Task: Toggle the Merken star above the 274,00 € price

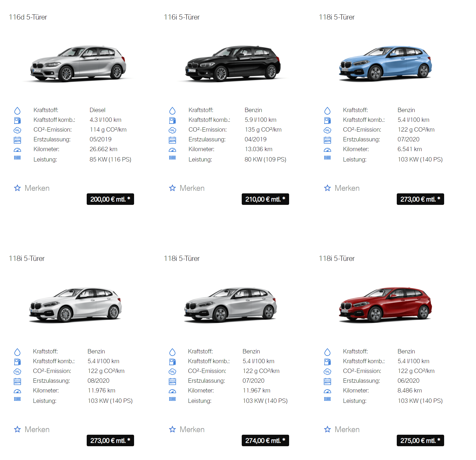Action: pos(173,429)
